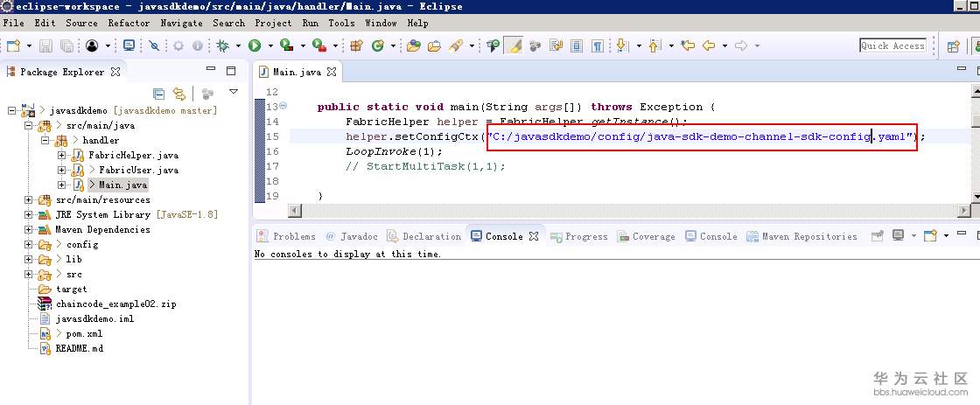Maximize the Package Explorer panel
980x405 pixels.
coord(231,71)
